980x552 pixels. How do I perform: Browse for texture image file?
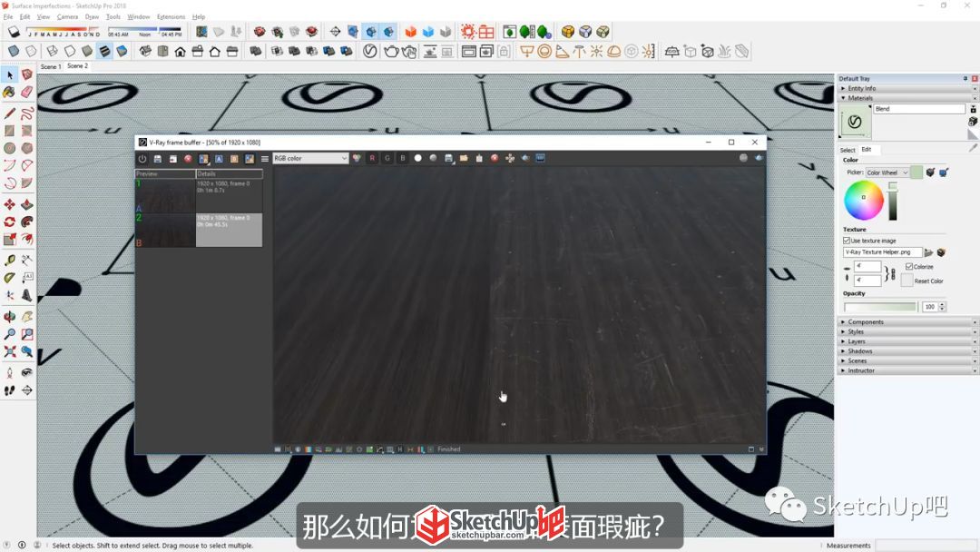point(929,252)
